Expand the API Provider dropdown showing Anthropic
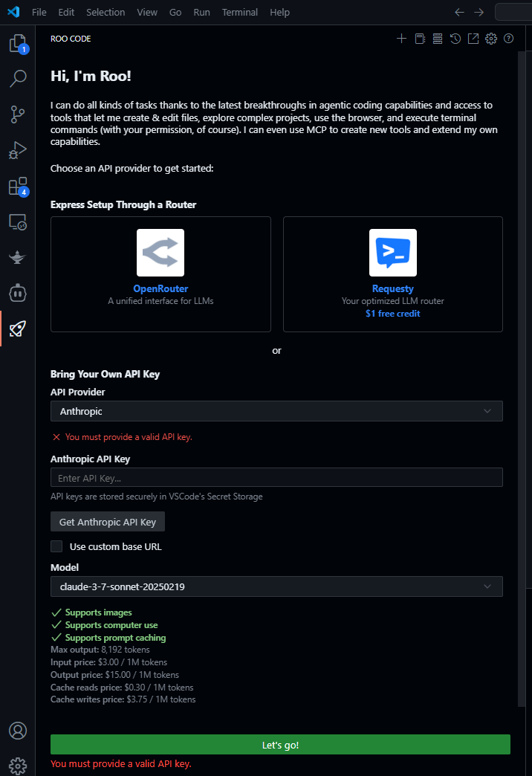Image resolution: width=532 pixels, height=776 pixels. (x=276, y=411)
